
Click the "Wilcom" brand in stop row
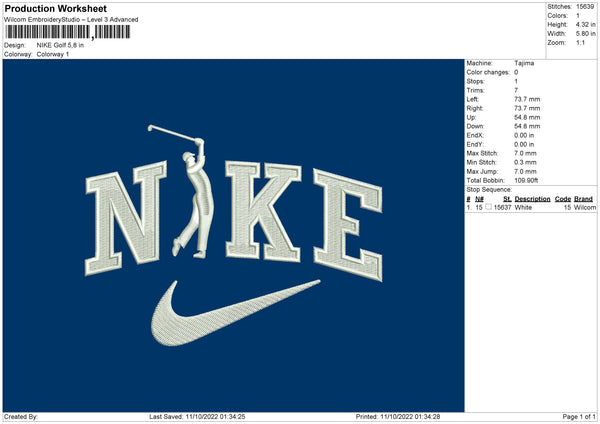pos(585,207)
